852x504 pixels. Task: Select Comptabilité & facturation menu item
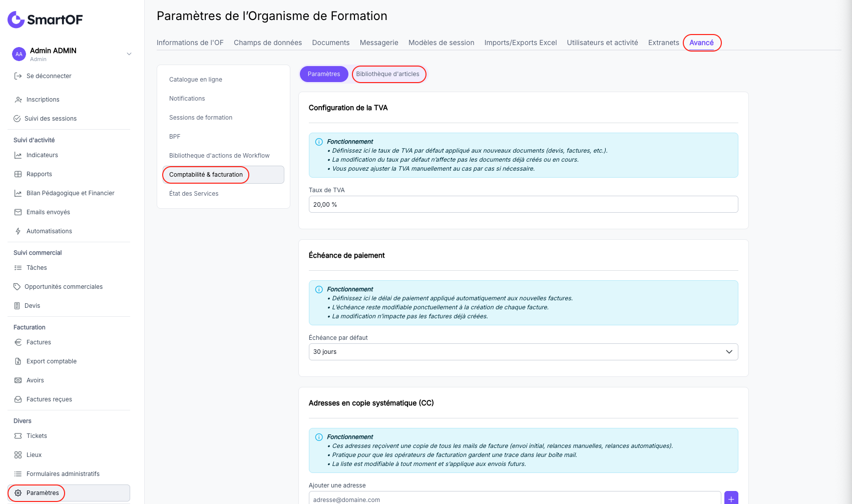223,175
